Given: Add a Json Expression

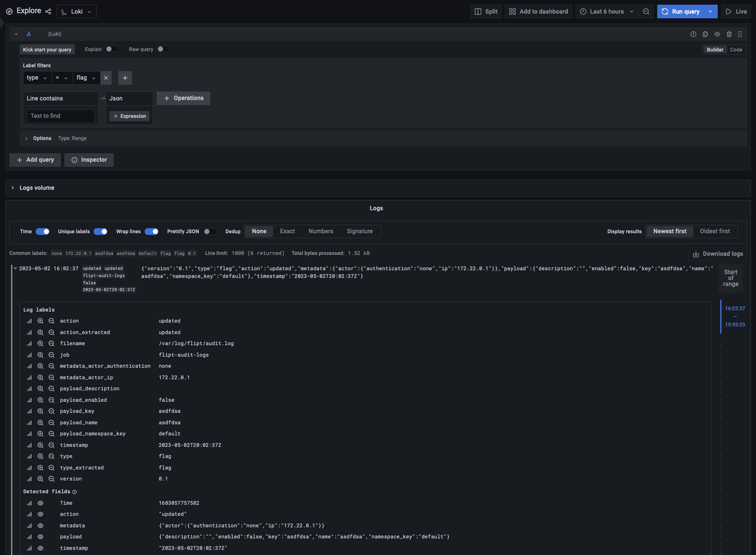Looking at the screenshot, I should (129, 116).
